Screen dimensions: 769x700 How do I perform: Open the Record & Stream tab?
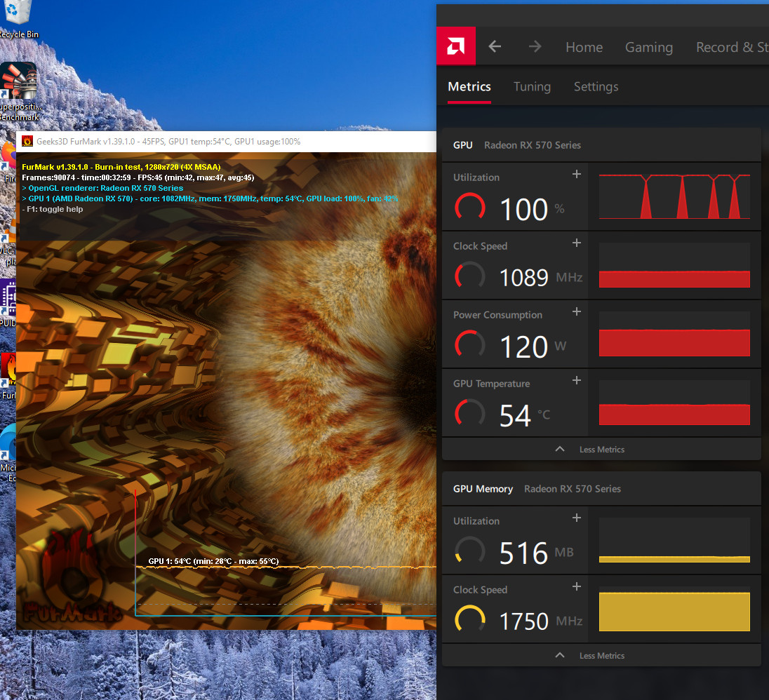[x=733, y=47]
